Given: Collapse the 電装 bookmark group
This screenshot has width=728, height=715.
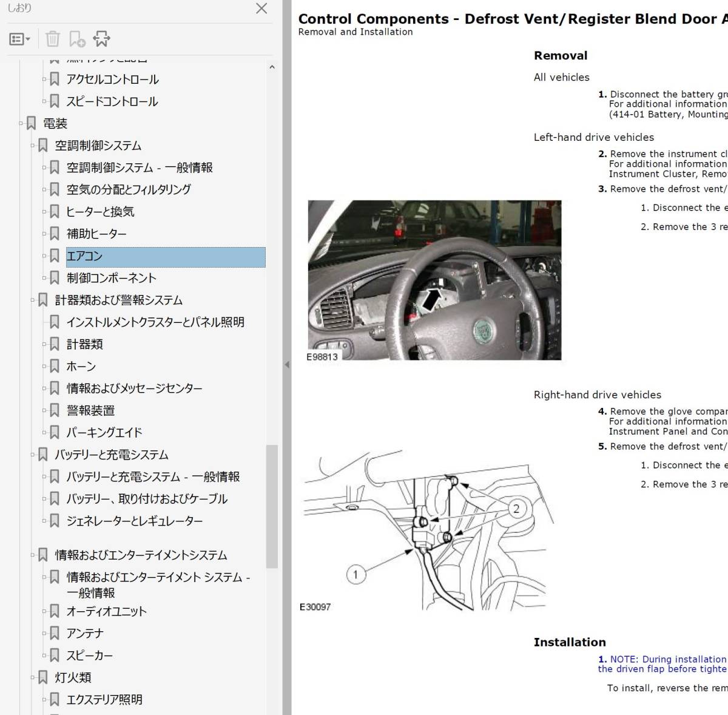Looking at the screenshot, I should pyautogui.click(x=21, y=123).
